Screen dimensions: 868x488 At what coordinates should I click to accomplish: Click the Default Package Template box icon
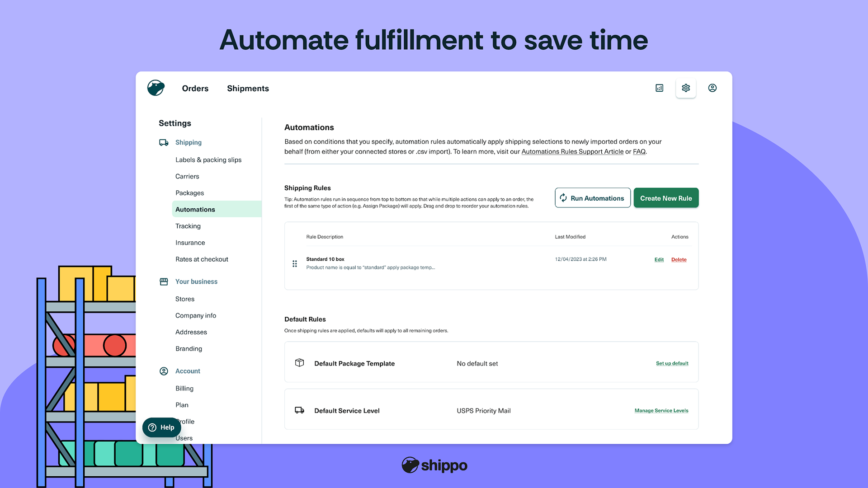pos(299,363)
